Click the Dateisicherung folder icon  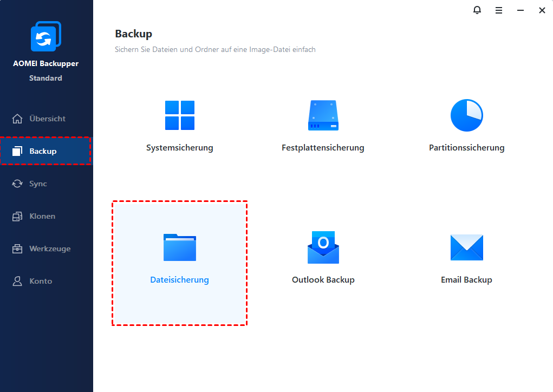180,247
